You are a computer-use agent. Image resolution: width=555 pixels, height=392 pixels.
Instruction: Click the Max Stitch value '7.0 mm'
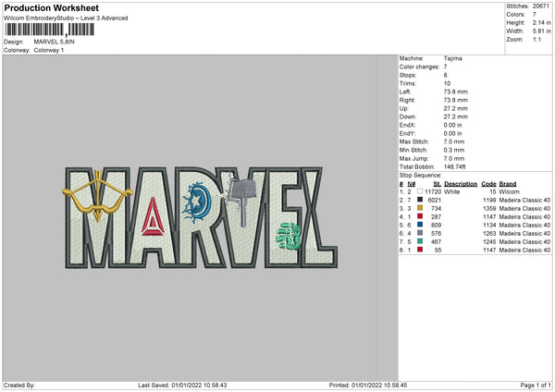click(454, 141)
